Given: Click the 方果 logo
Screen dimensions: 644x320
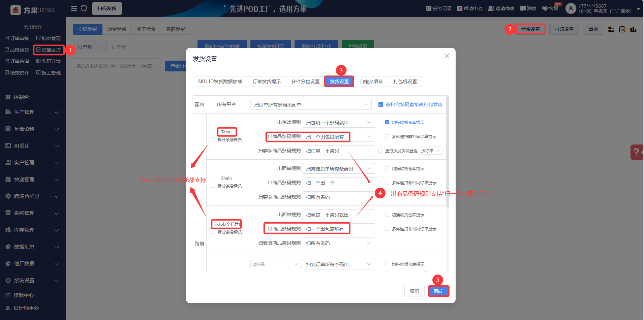Looking at the screenshot, I should tap(32, 10).
